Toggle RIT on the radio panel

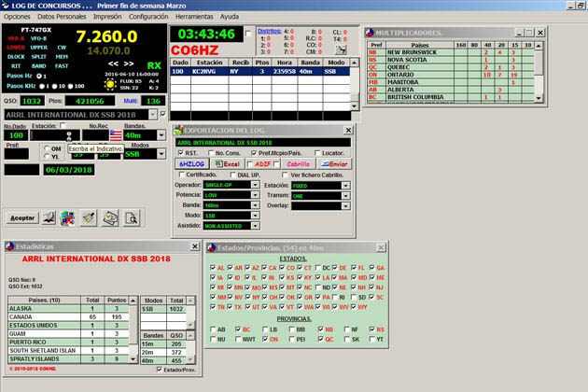coord(16,66)
